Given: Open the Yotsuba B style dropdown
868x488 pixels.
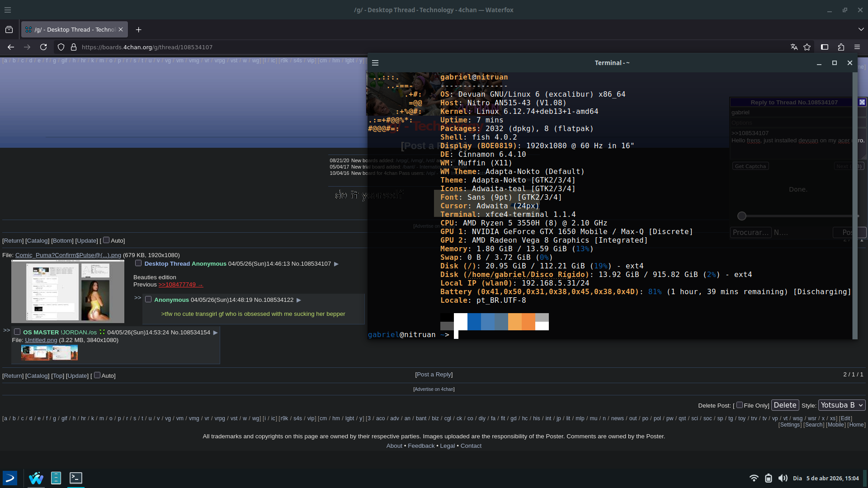Looking at the screenshot, I should click(x=842, y=405).
